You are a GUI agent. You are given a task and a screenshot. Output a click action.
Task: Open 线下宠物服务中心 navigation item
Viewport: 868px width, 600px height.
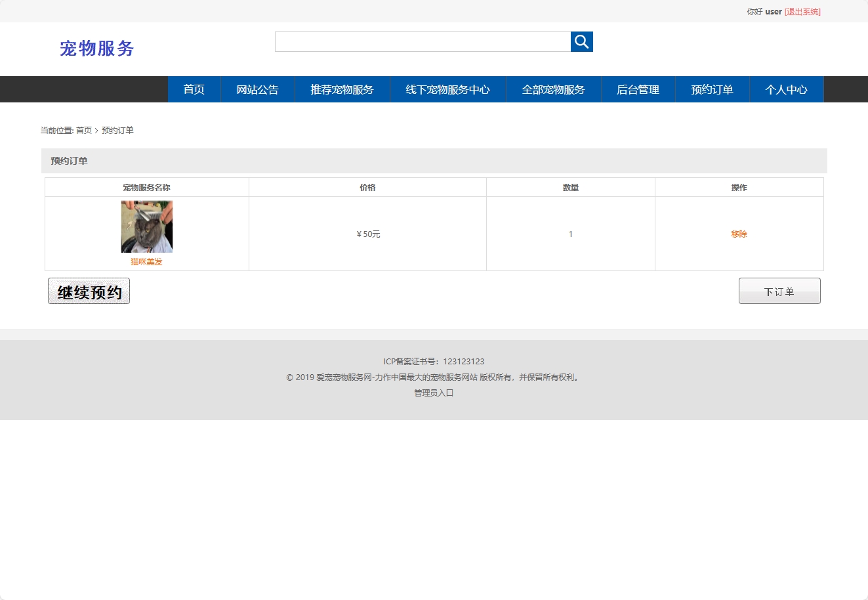tap(447, 89)
